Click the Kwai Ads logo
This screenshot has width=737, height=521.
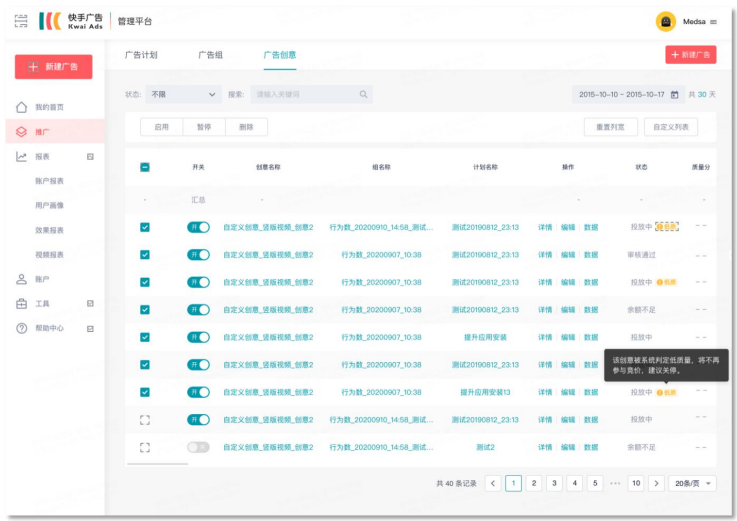click(x=71, y=21)
